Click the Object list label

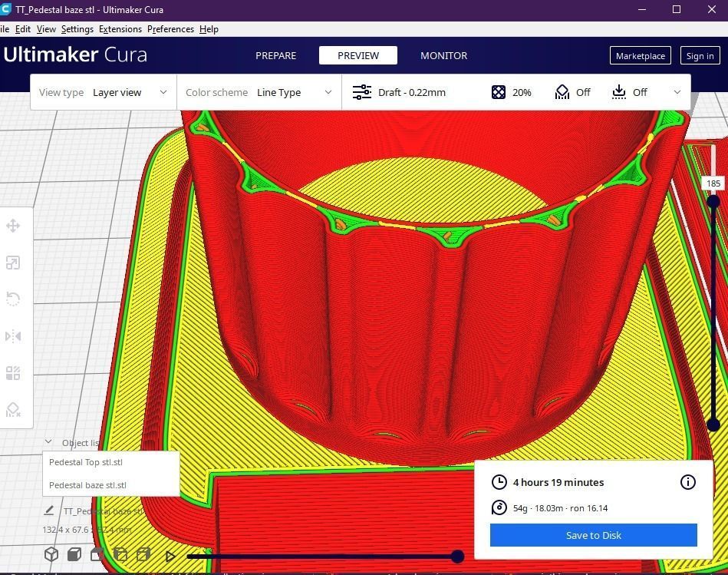tap(81, 443)
